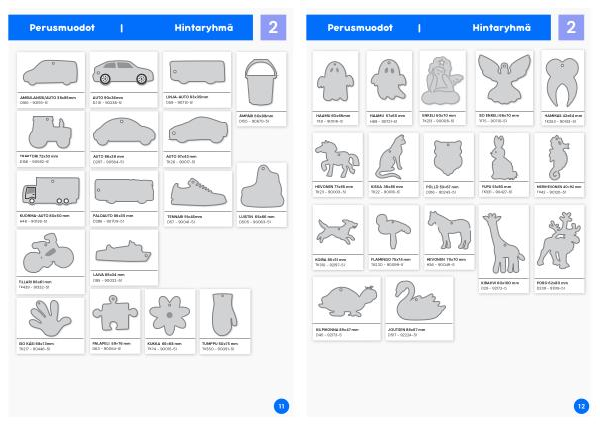Image resolution: width=600 pixels, height=424 pixels.
Task: Choose the seahorse shape
Action: (x=558, y=158)
